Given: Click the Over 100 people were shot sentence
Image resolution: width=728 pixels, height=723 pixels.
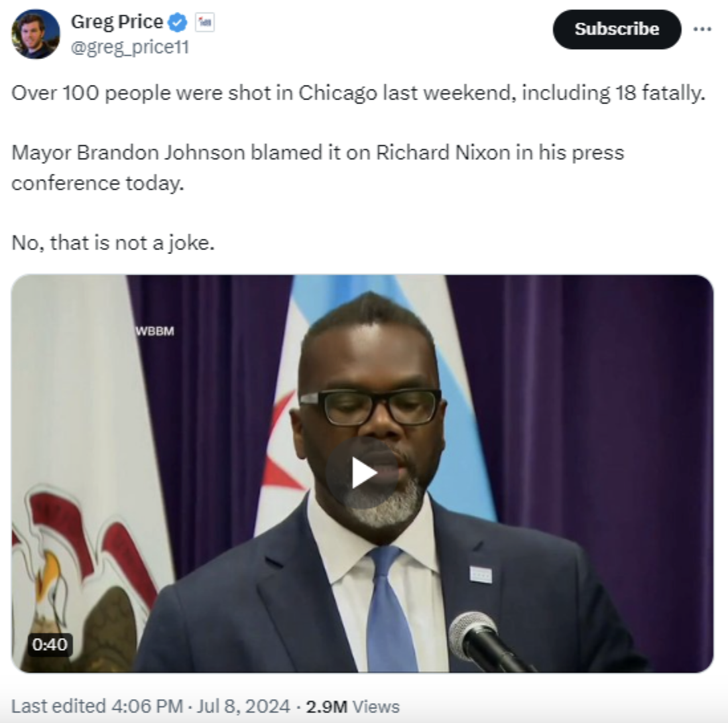Looking at the screenshot, I should [x=358, y=93].
